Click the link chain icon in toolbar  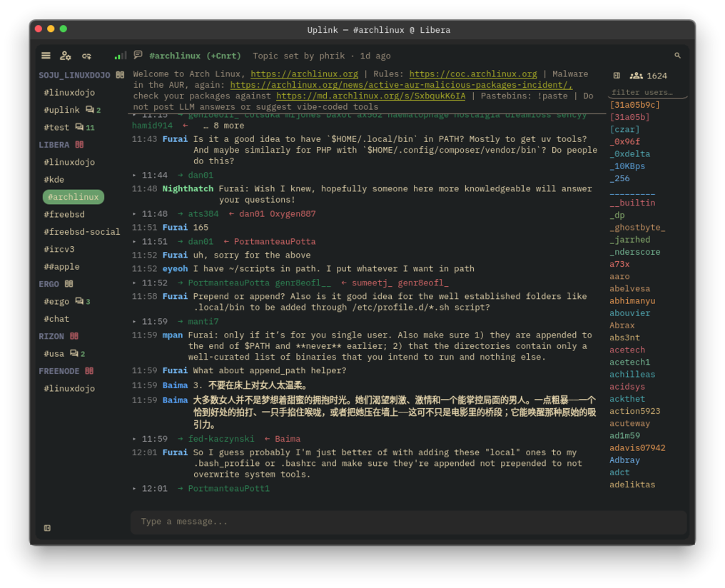(86, 56)
